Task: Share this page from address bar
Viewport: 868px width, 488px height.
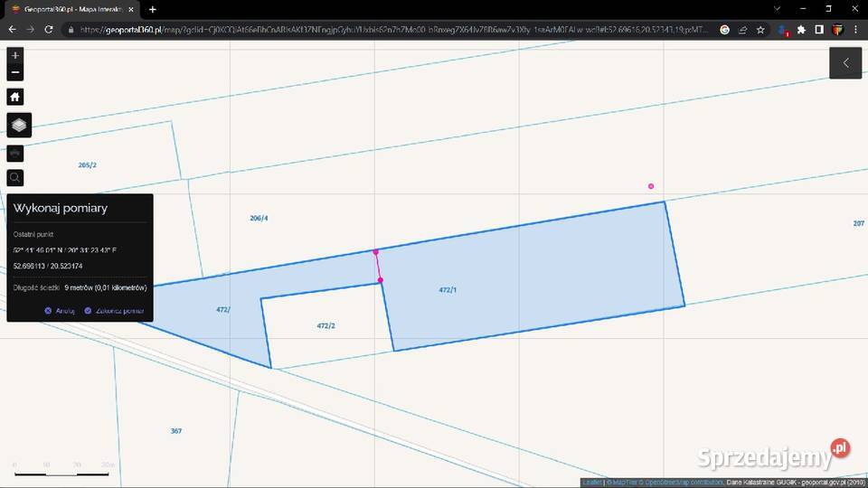Action: coord(742,29)
